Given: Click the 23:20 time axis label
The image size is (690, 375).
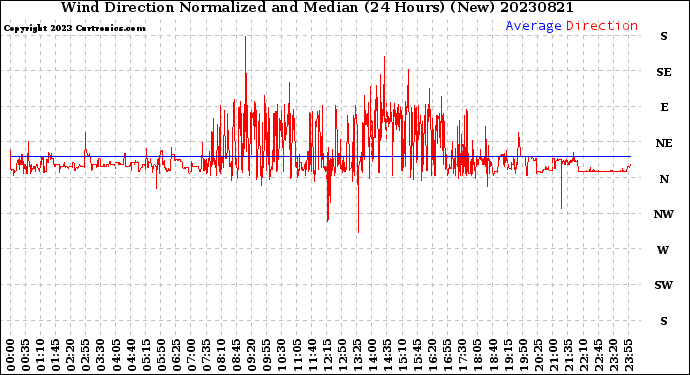Looking at the screenshot, I should coord(614,355).
